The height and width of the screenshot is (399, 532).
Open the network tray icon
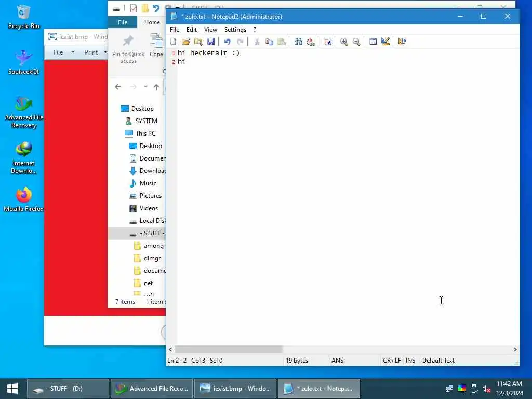[449, 389]
